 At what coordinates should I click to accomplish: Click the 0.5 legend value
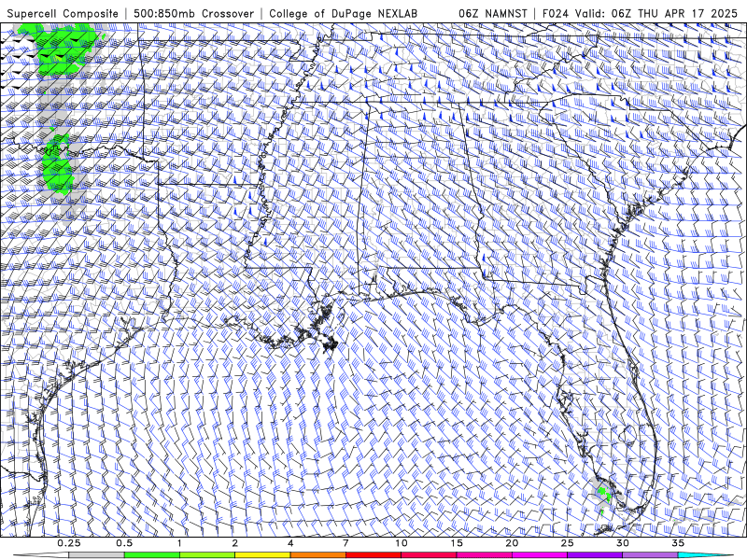(x=124, y=543)
